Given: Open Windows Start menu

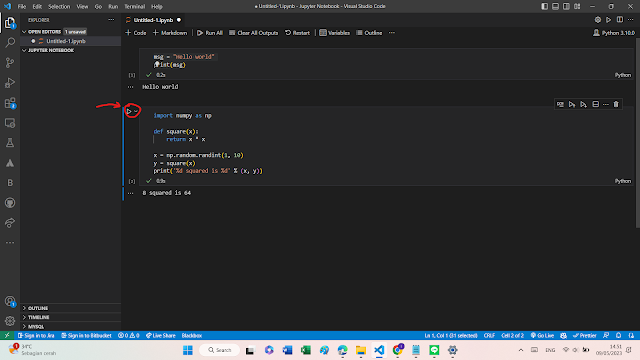Looking at the screenshot, I should pyautogui.click(x=188, y=350).
